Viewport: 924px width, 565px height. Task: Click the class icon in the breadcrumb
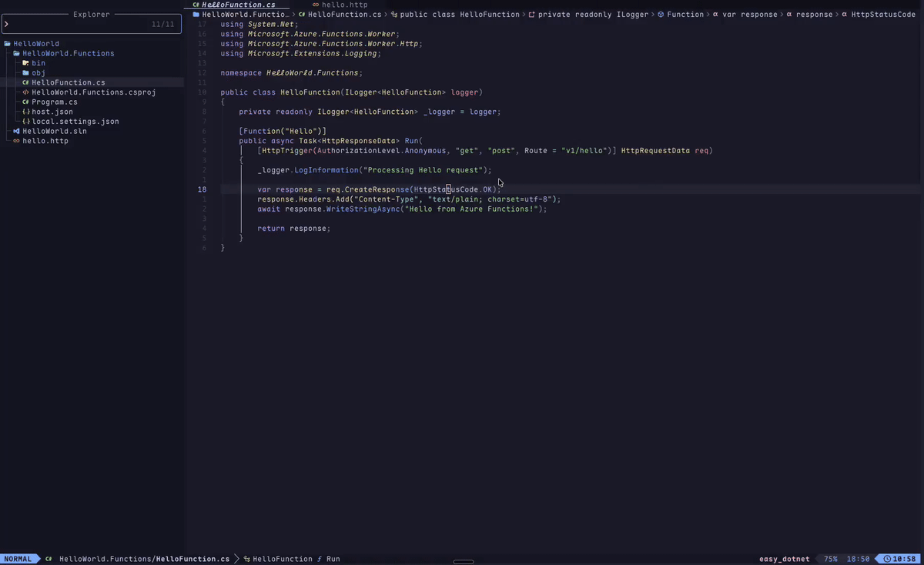pos(394,15)
